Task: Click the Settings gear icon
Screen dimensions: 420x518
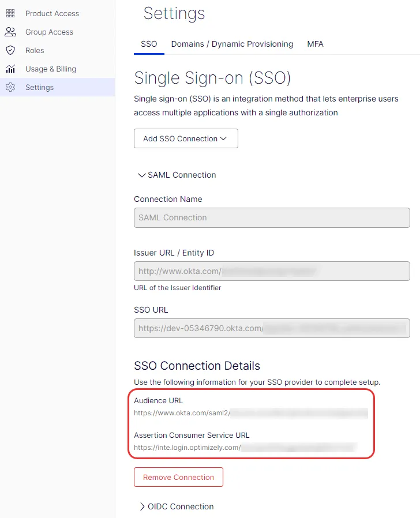Action: click(10, 87)
